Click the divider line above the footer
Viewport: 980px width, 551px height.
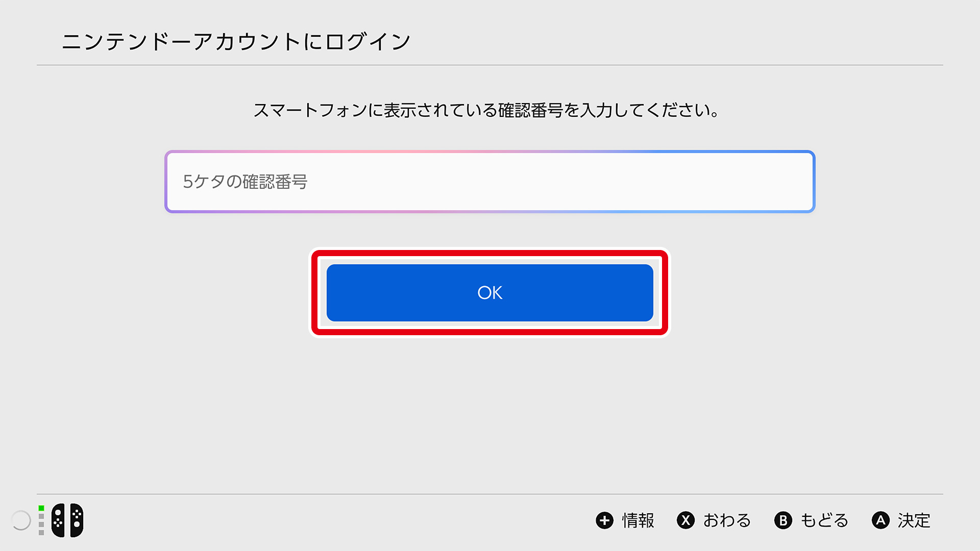489,494
